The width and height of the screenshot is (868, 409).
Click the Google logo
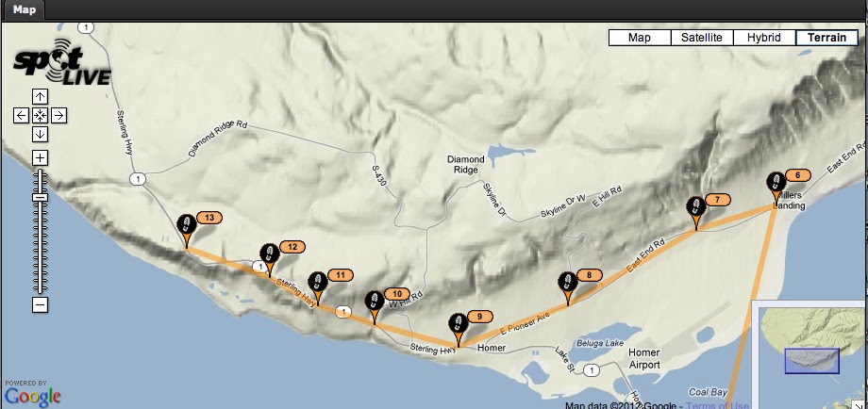[32, 397]
